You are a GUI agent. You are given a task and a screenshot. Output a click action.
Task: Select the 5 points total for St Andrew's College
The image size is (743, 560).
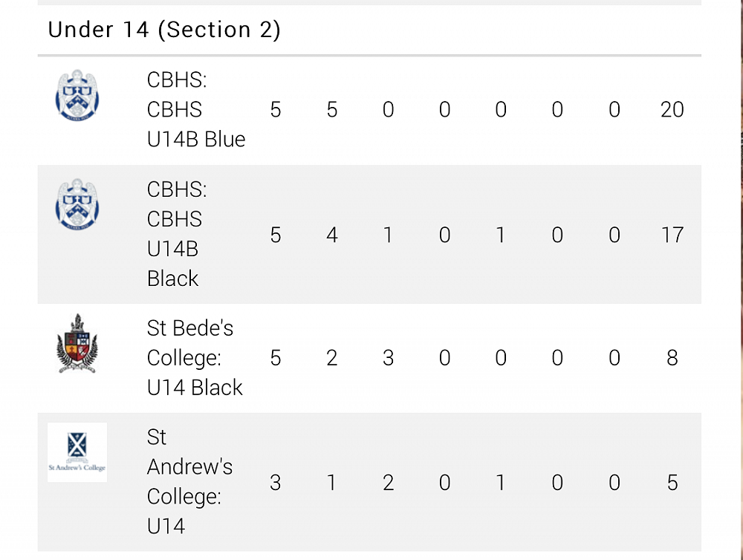coord(672,483)
